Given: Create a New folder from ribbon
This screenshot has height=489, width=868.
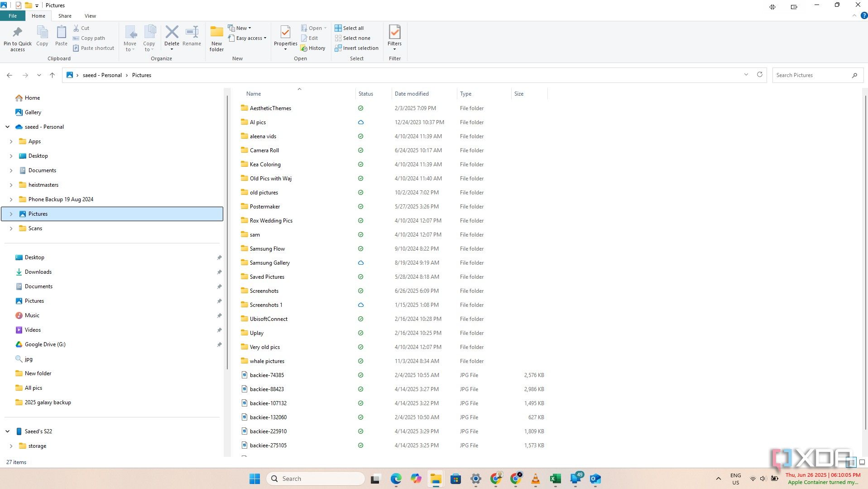Looking at the screenshot, I should coord(216,39).
